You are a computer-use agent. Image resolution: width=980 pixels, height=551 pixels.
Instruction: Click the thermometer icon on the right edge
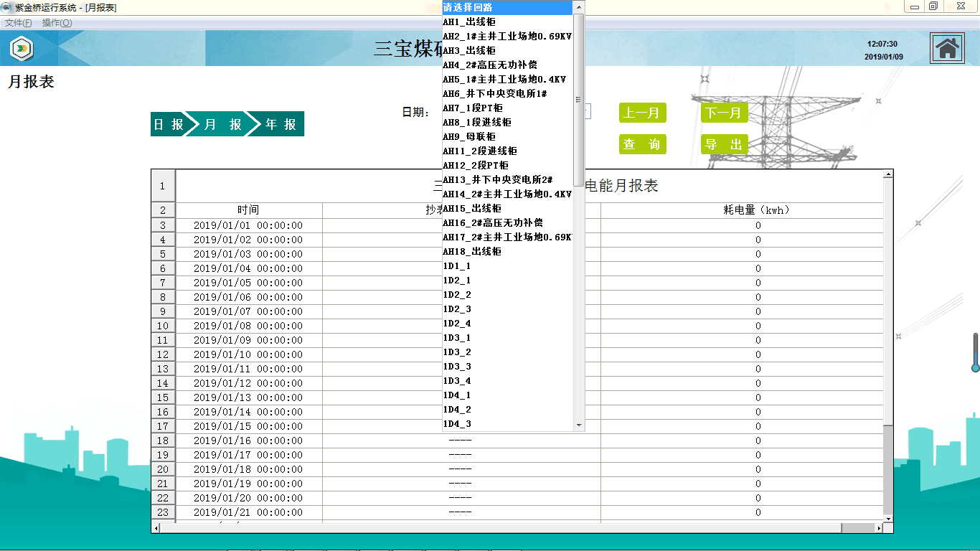coord(975,352)
